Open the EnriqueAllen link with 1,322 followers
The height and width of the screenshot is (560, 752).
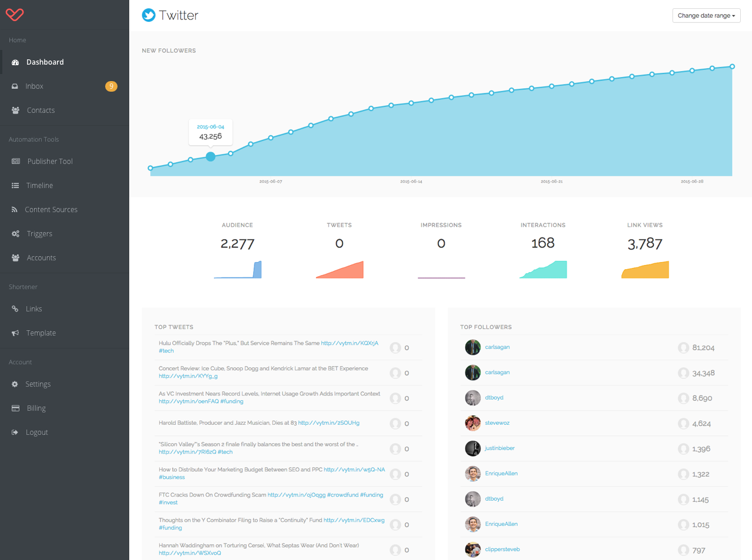pos(501,474)
